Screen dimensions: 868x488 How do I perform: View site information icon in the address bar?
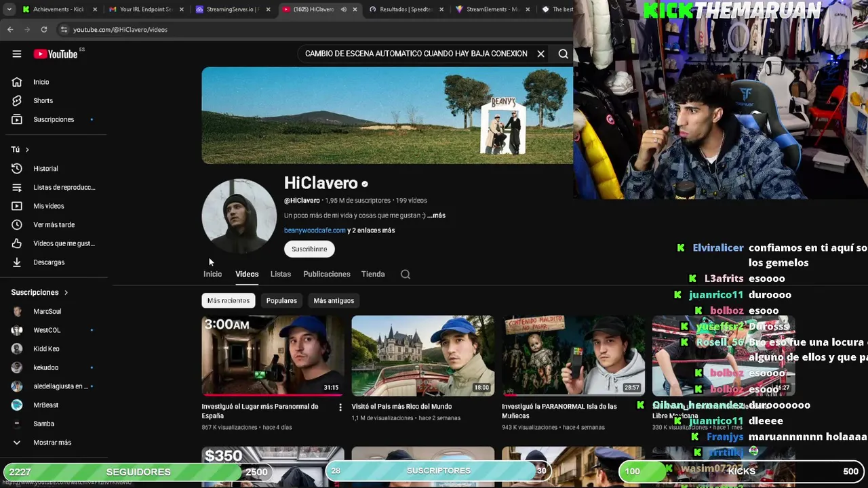tap(64, 29)
